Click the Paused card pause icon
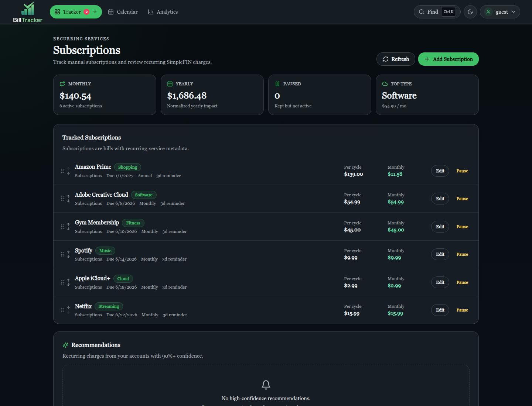 tap(277, 84)
